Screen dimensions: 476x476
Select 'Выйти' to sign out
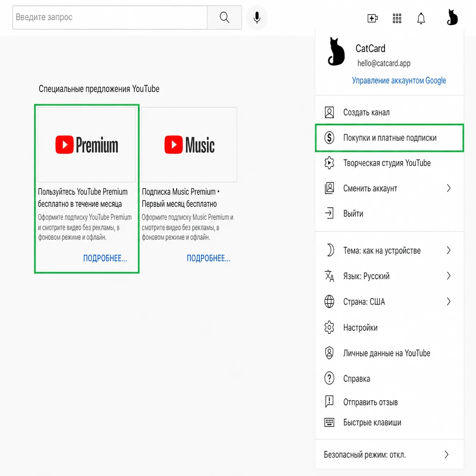(390, 213)
